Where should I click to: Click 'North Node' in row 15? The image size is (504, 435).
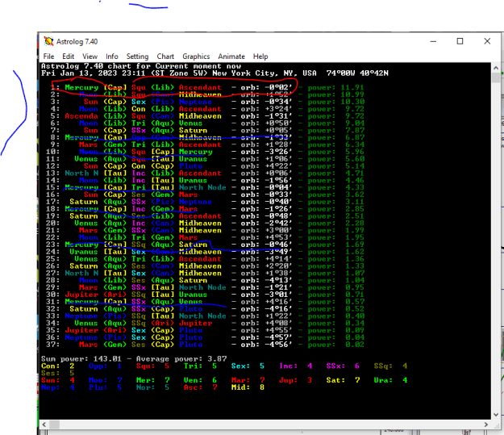pyautogui.click(x=202, y=187)
